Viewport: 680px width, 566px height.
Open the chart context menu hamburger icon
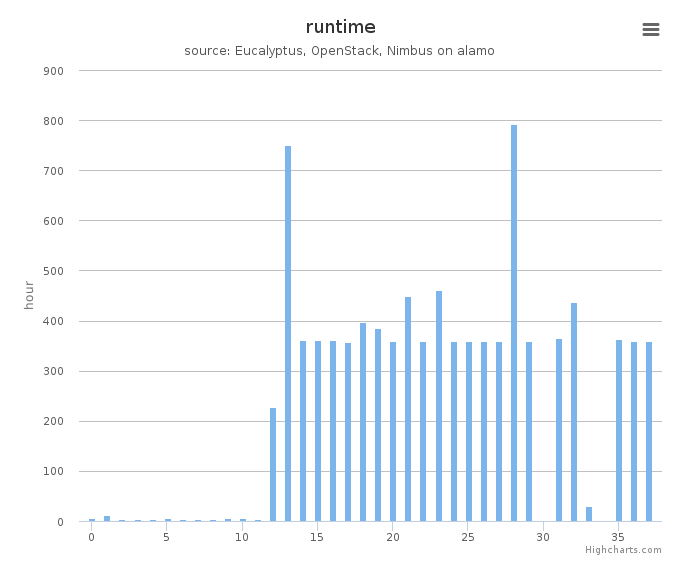point(651,29)
